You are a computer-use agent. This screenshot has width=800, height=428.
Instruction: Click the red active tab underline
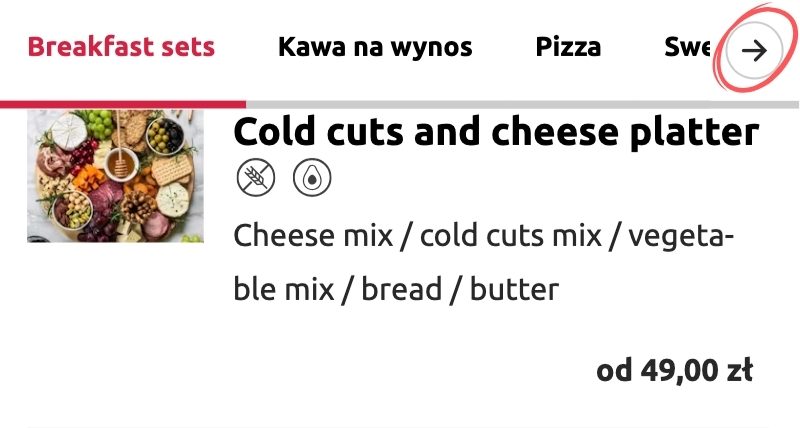click(x=122, y=103)
